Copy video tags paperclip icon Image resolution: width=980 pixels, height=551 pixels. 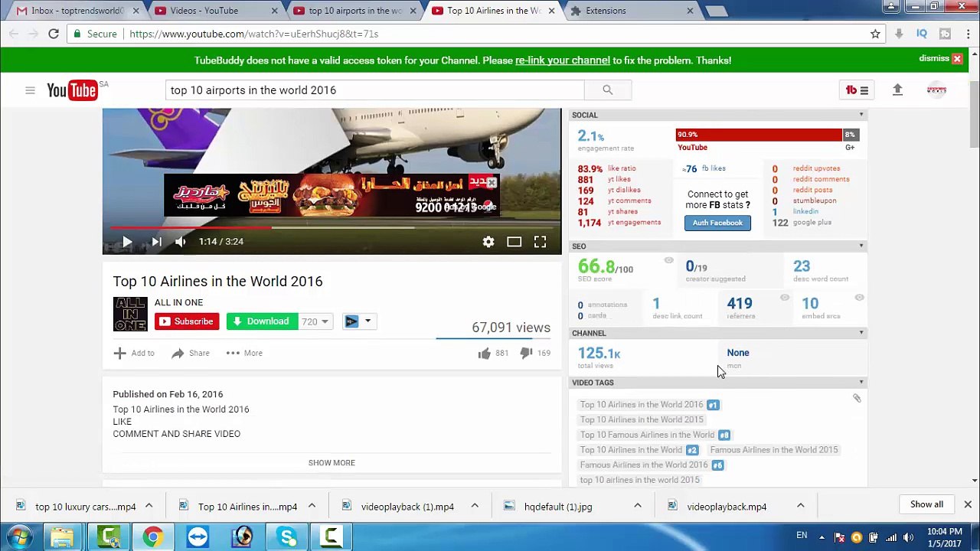click(857, 398)
